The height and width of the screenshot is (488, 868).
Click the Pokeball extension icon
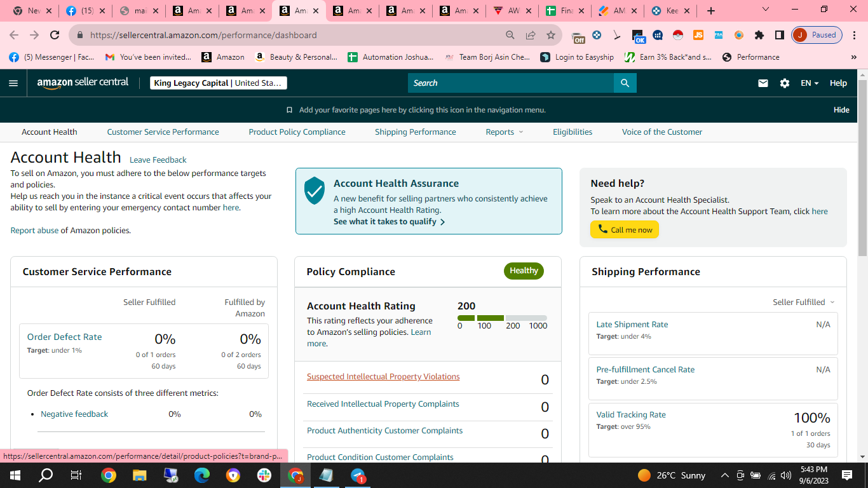(x=678, y=35)
